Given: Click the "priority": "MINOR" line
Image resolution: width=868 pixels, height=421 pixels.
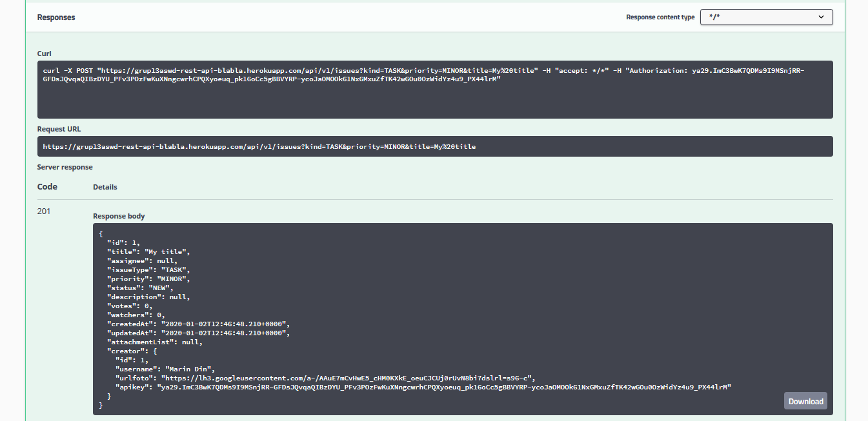Looking at the screenshot, I should click(x=148, y=279).
